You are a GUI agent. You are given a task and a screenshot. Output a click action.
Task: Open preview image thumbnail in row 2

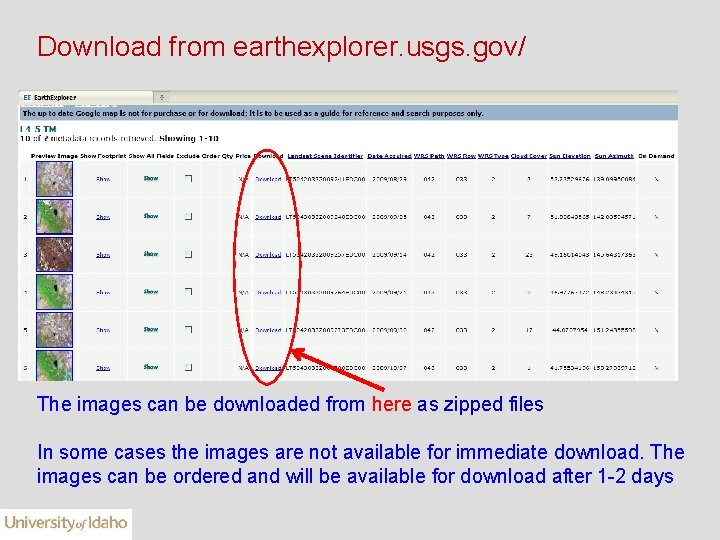click(x=54, y=216)
